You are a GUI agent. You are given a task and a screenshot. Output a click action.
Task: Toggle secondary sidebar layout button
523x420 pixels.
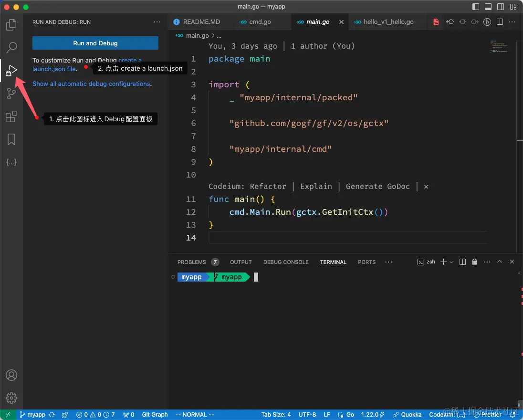pyautogui.click(x=501, y=7)
